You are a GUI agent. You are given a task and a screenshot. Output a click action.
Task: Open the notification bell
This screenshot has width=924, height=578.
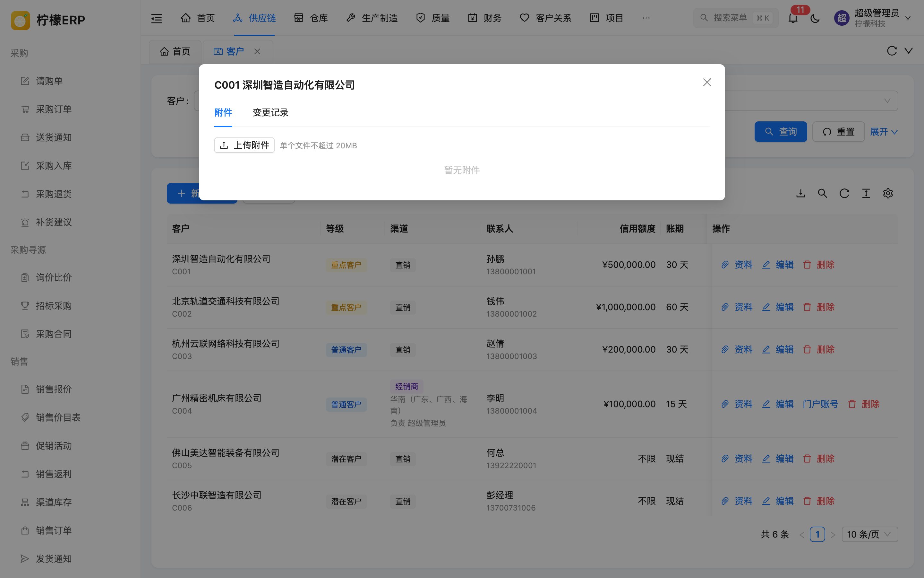(793, 18)
